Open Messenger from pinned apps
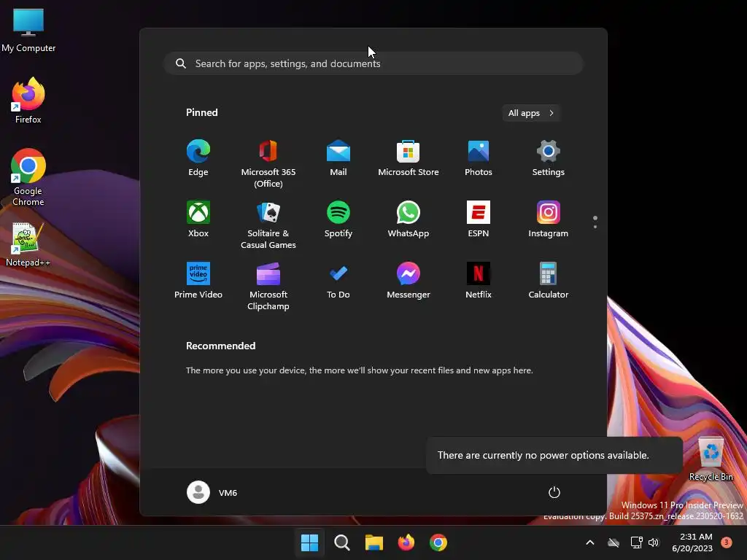The width and height of the screenshot is (747, 560). tap(409, 281)
